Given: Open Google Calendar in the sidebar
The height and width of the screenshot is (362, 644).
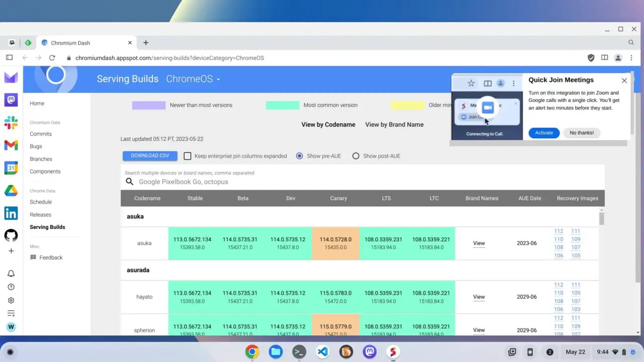Looking at the screenshot, I should (x=11, y=168).
